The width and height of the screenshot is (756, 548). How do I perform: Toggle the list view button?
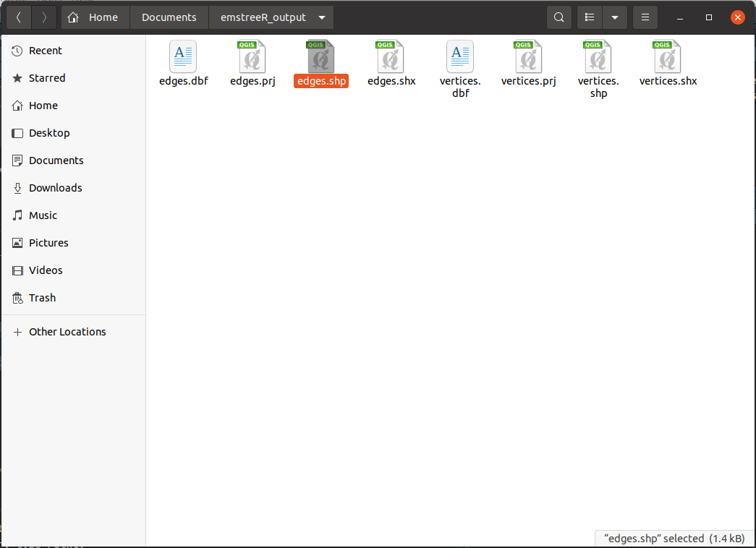point(590,17)
